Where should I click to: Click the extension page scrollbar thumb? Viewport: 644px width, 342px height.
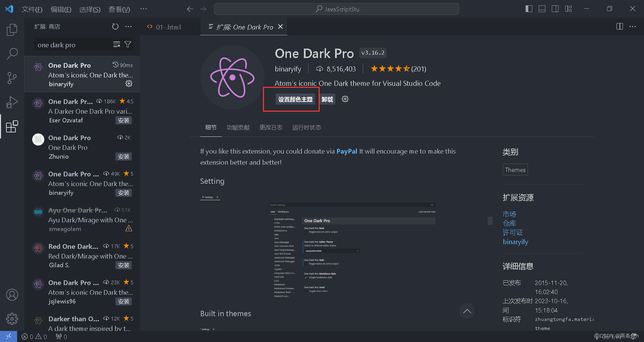coord(490,221)
